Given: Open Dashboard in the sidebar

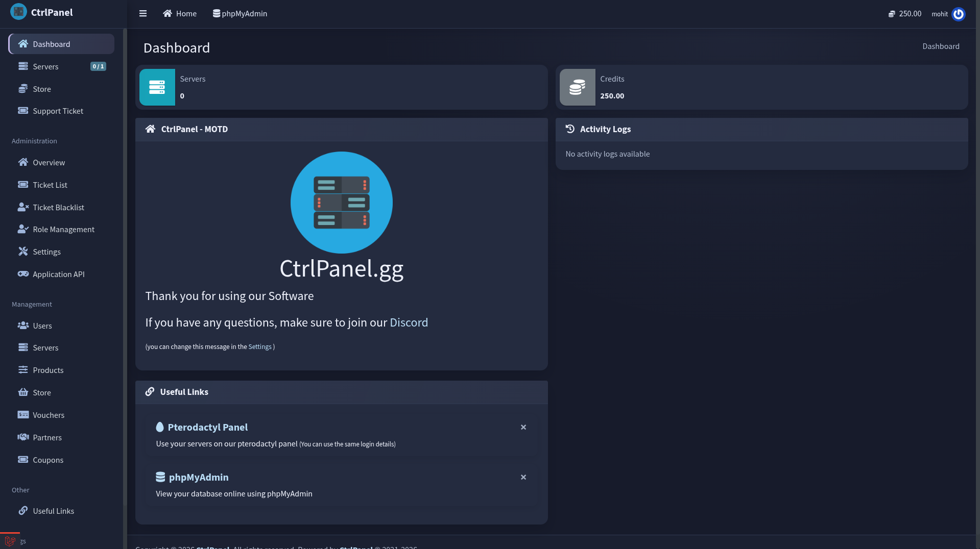Looking at the screenshot, I should point(61,44).
